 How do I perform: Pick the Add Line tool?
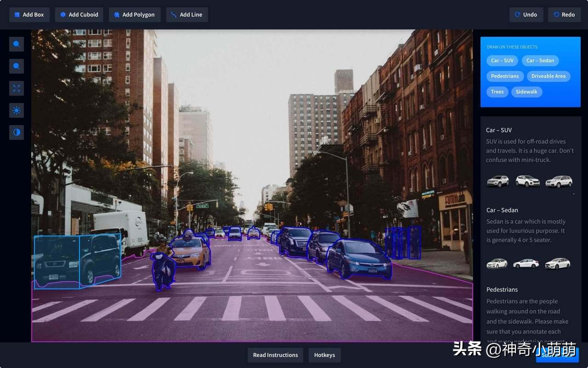[x=187, y=15]
